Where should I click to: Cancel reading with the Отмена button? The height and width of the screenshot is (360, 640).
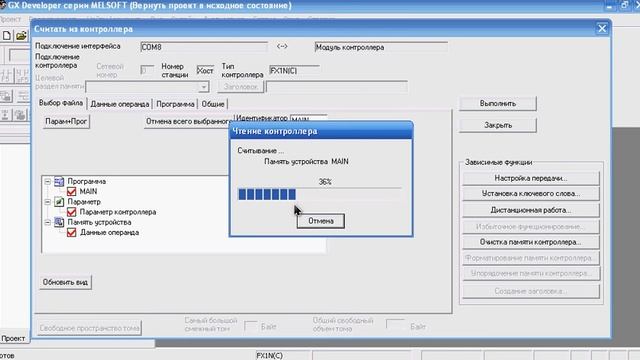click(321, 221)
